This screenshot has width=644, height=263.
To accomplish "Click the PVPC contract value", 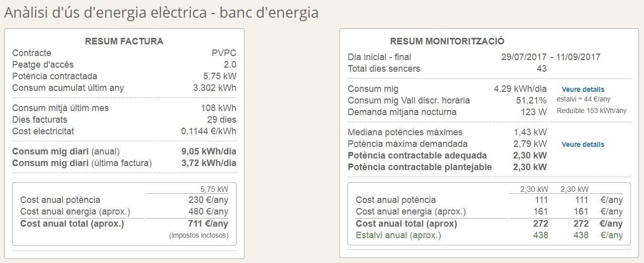I will click(224, 53).
